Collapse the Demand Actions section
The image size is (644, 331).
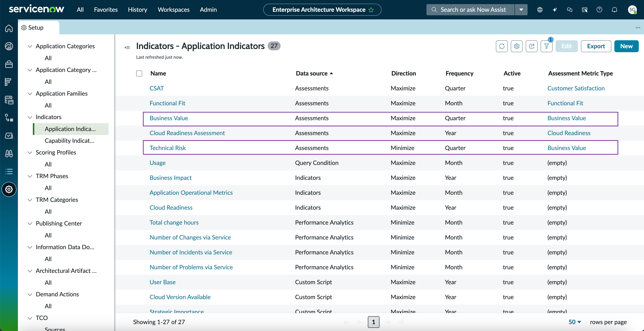click(30, 294)
